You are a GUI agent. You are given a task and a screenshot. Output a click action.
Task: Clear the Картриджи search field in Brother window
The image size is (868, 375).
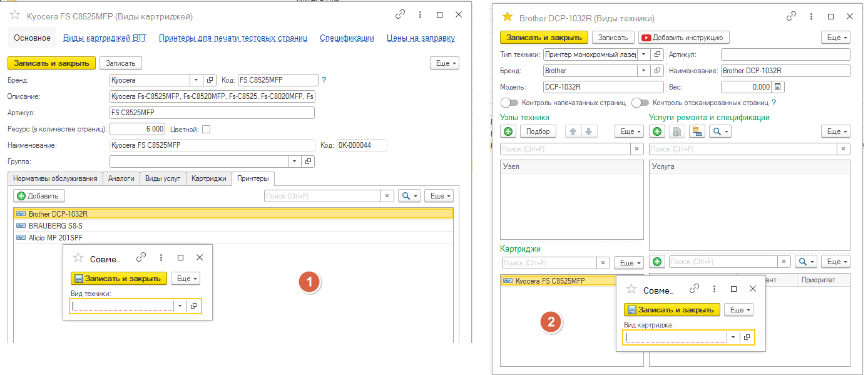[x=603, y=263]
